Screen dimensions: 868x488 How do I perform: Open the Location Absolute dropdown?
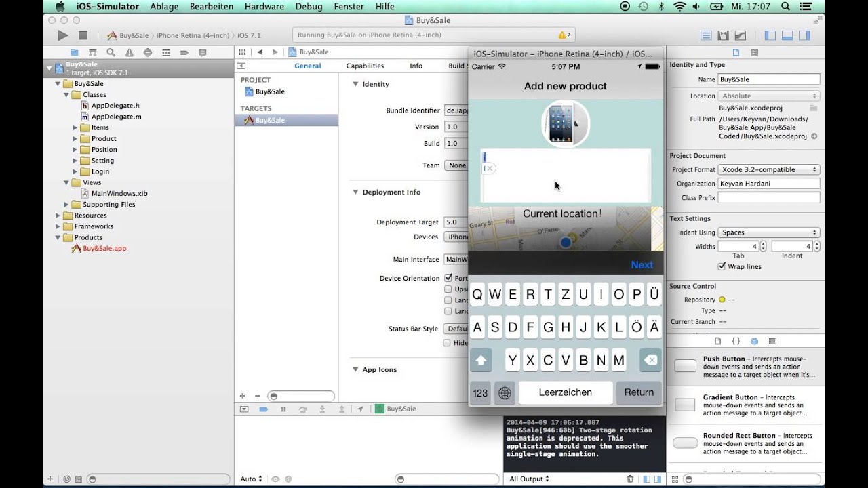(768, 96)
